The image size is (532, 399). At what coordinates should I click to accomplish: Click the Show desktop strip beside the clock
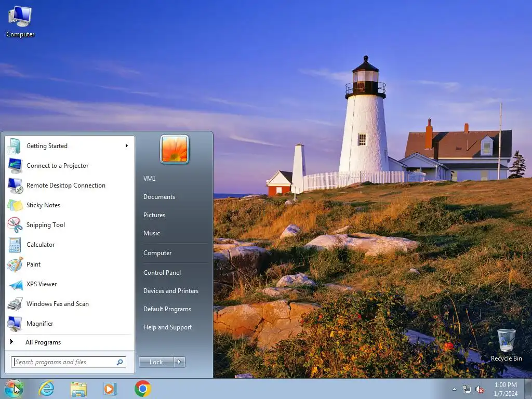tap(528, 389)
